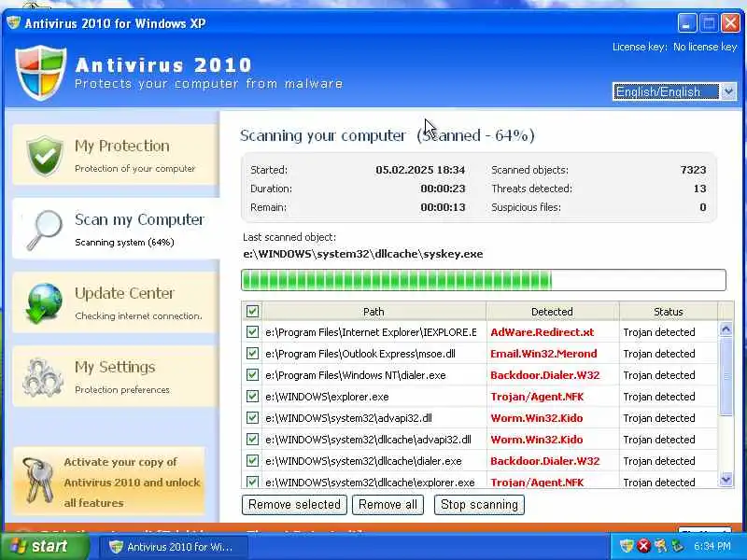
Task: Open the My Settings section
Action: coord(115,376)
